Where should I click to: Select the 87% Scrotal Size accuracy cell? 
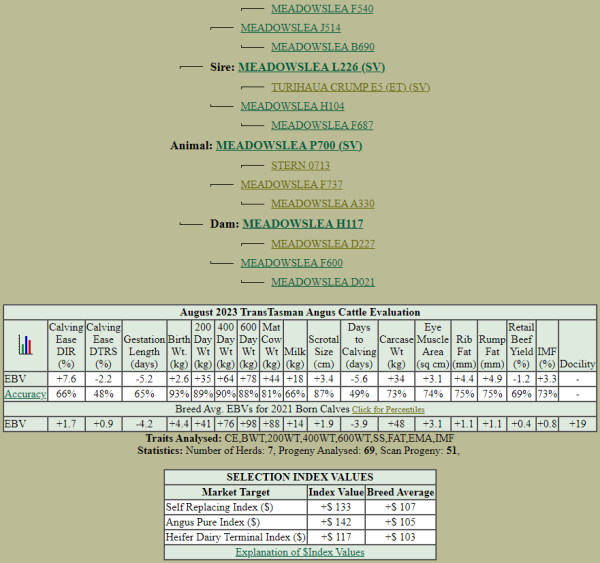323,394
